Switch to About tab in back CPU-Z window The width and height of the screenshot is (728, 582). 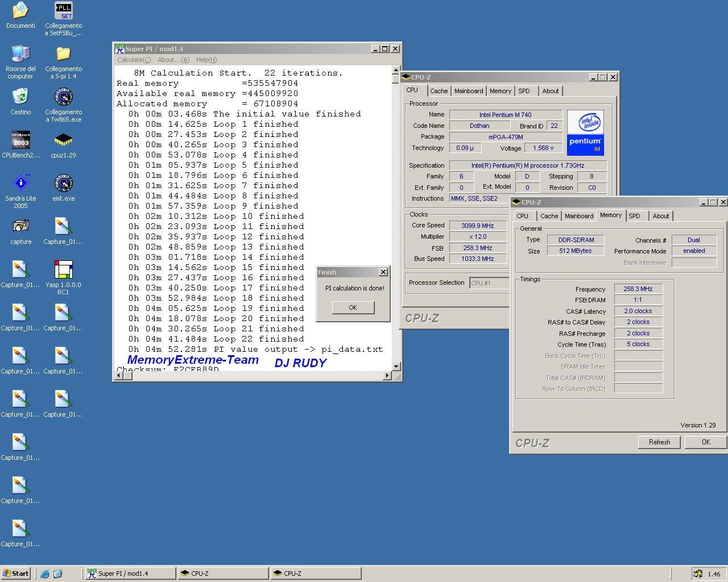[x=550, y=91]
